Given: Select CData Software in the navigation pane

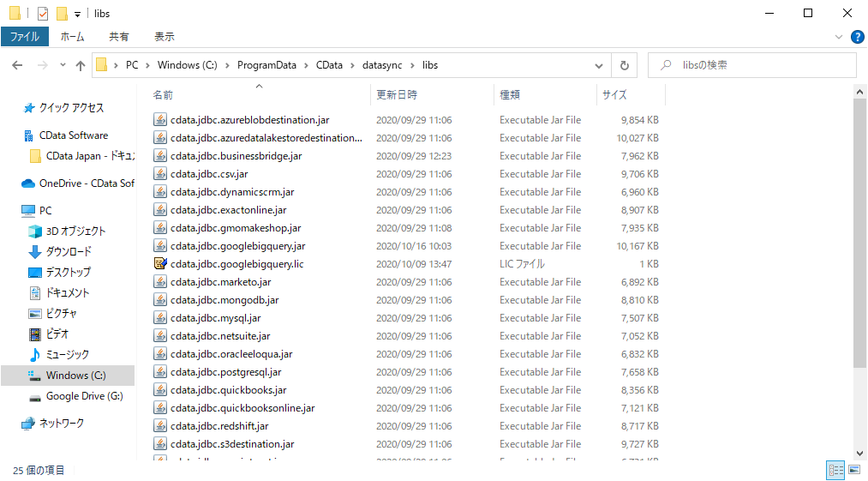Looking at the screenshot, I should (x=74, y=135).
